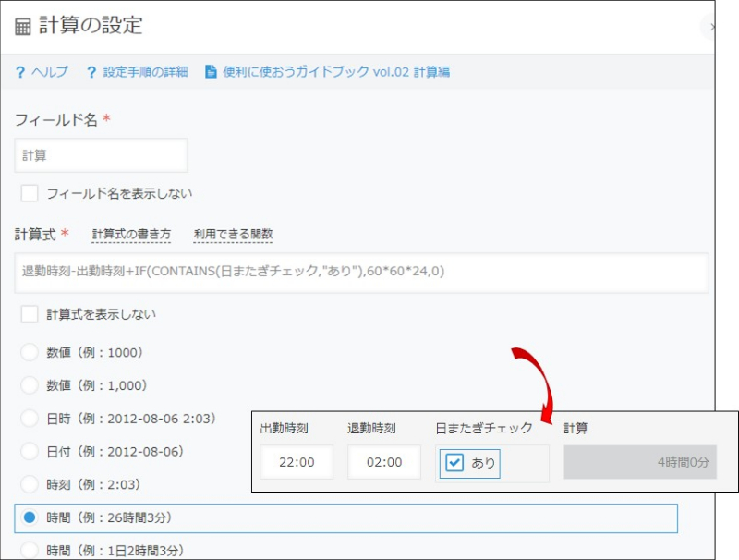
Task: Click the 計算の設定 dialog title
Action: (x=91, y=26)
